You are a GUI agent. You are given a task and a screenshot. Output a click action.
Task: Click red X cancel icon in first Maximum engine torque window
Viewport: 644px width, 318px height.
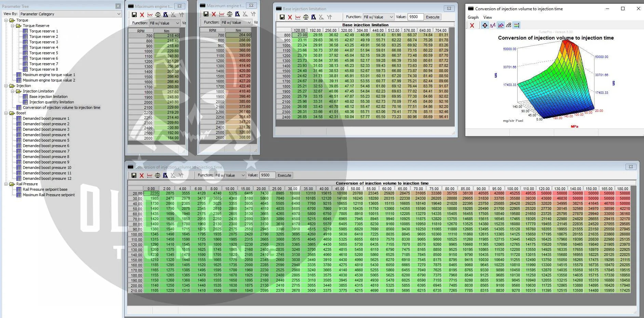142,15
